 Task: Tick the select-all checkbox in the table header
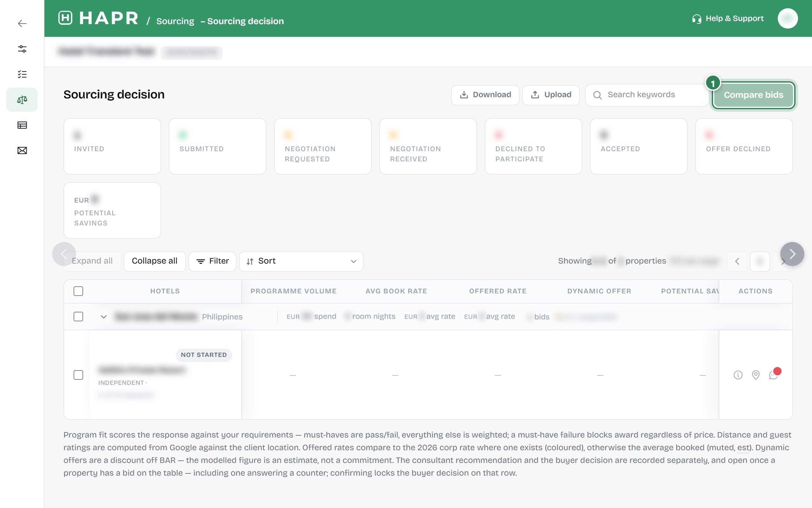click(78, 291)
